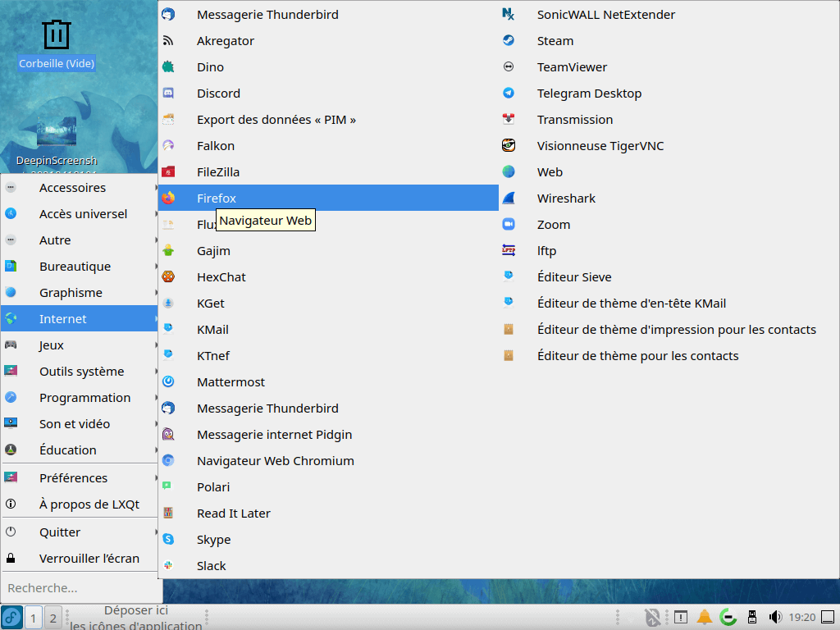Click the SonicWALL NetExtender icon
The image size is (840, 630).
509,15
